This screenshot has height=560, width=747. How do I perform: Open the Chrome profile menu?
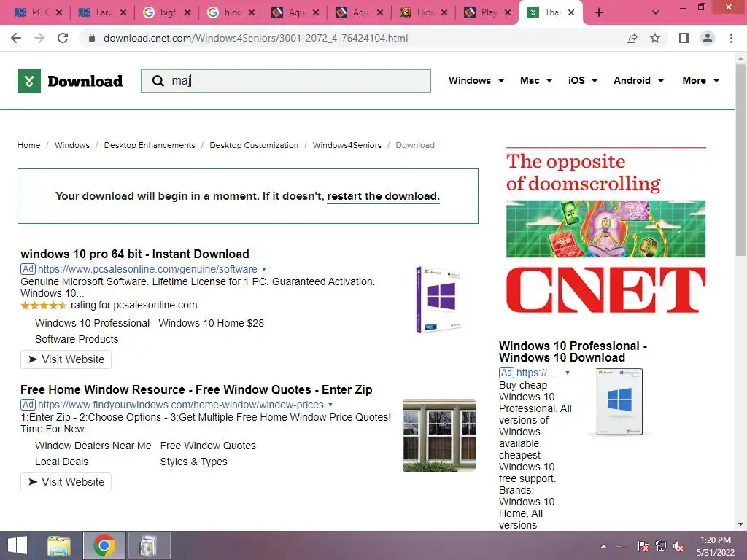tap(708, 38)
